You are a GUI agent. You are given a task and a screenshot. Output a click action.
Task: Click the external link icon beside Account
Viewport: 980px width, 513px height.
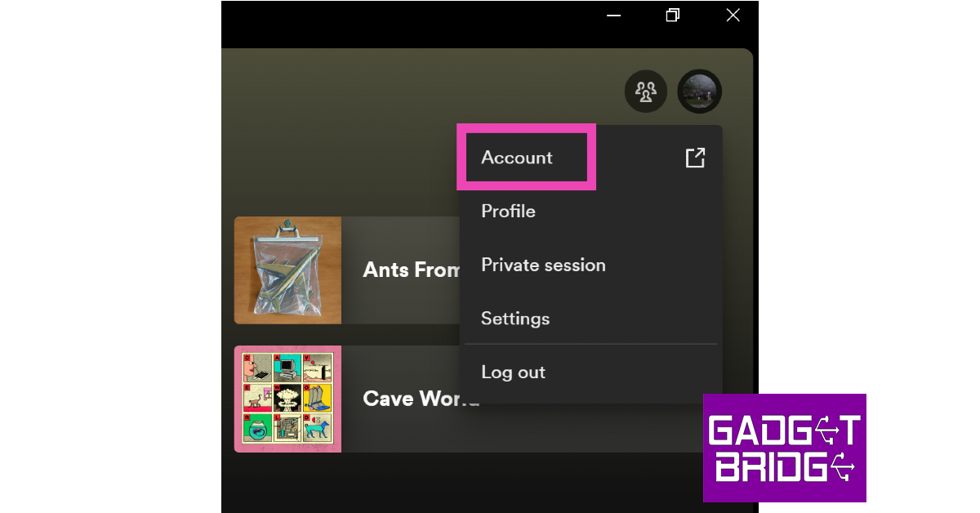pyautogui.click(x=694, y=158)
